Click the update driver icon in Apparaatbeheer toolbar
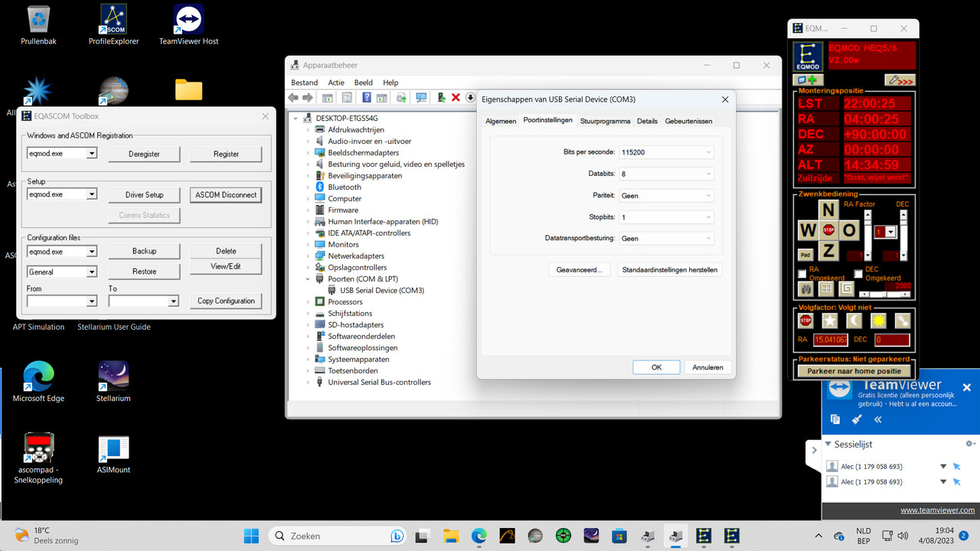The width and height of the screenshot is (980, 551). [442, 97]
